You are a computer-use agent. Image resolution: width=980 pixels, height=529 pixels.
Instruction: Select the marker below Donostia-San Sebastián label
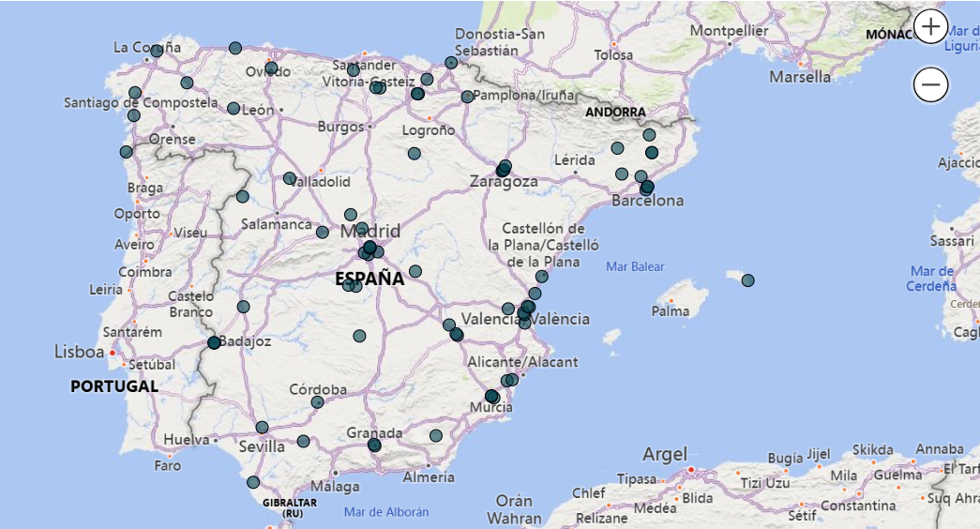tap(451, 63)
